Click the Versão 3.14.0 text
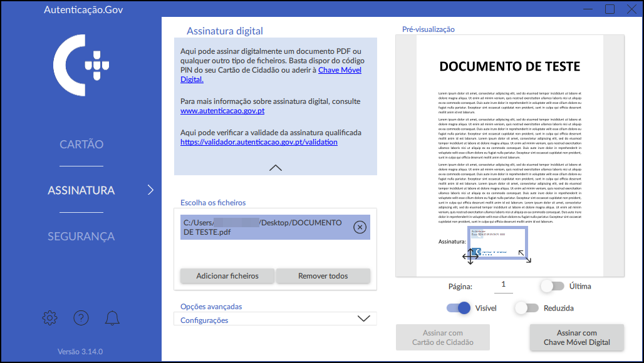This screenshot has height=363, width=644. [80, 352]
